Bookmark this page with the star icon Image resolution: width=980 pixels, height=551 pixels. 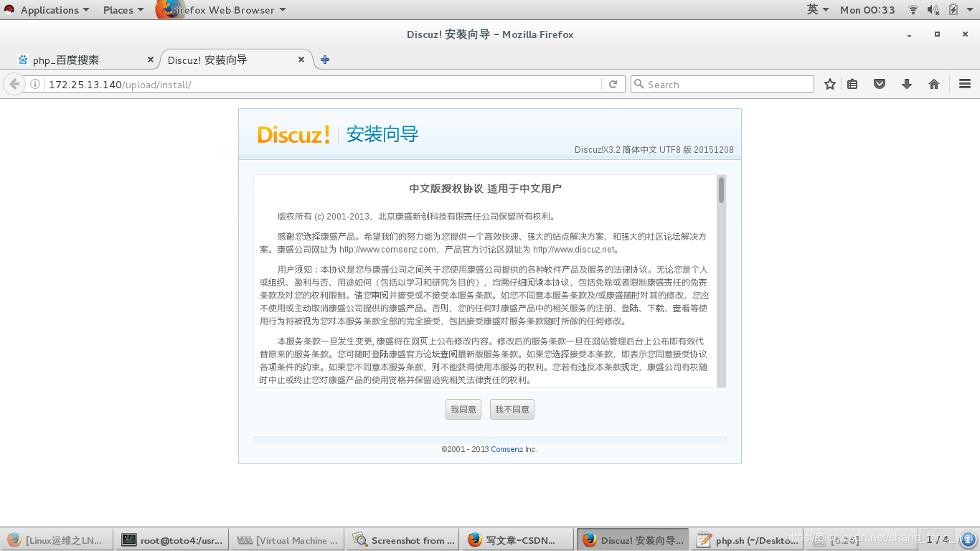[830, 84]
